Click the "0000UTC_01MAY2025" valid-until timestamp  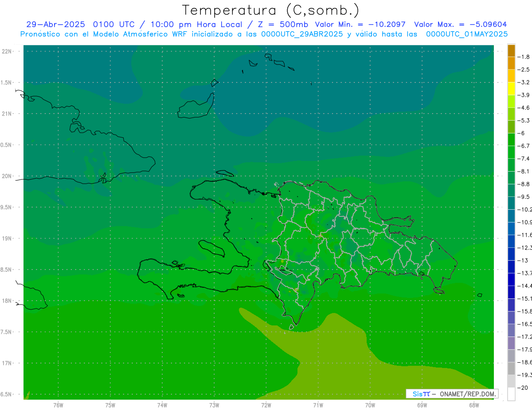(467, 34)
